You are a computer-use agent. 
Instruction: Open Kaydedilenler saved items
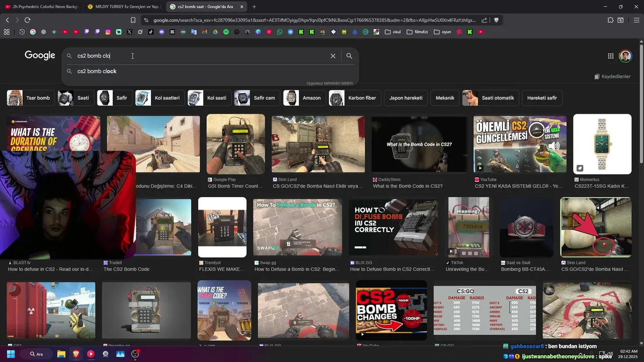[612, 76]
